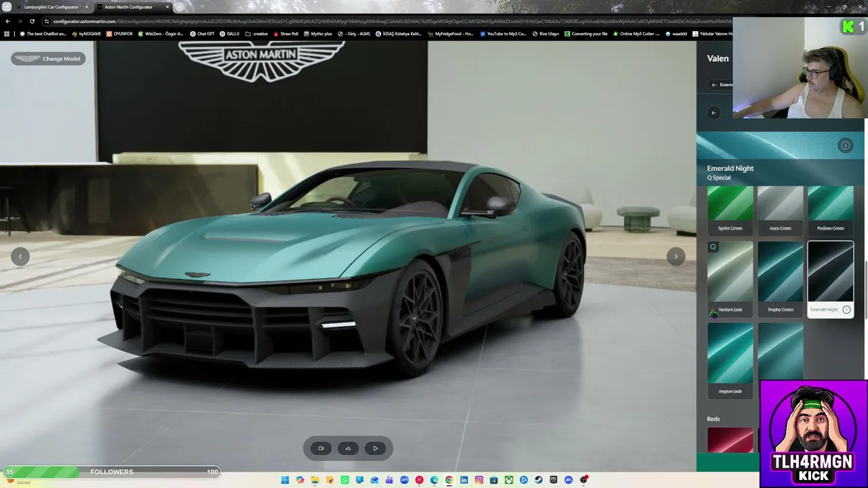
Task: Open the WikiZero bookmark
Action: [161, 34]
